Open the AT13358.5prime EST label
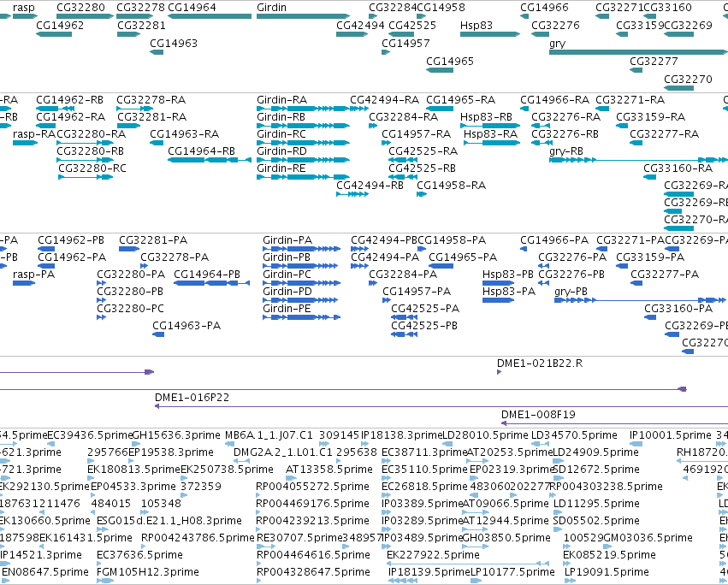 tap(329, 470)
